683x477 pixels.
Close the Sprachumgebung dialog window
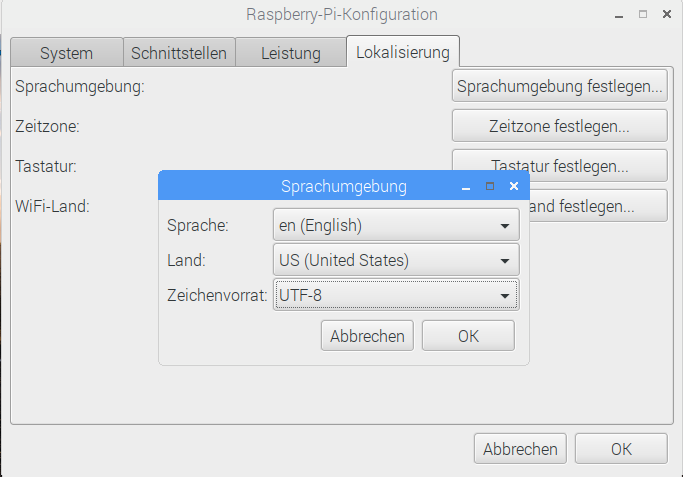[x=514, y=186]
